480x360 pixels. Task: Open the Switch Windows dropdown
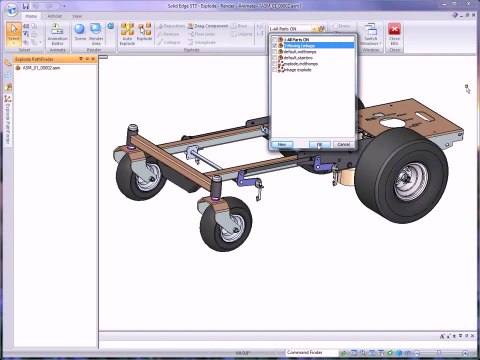[x=371, y=34]
